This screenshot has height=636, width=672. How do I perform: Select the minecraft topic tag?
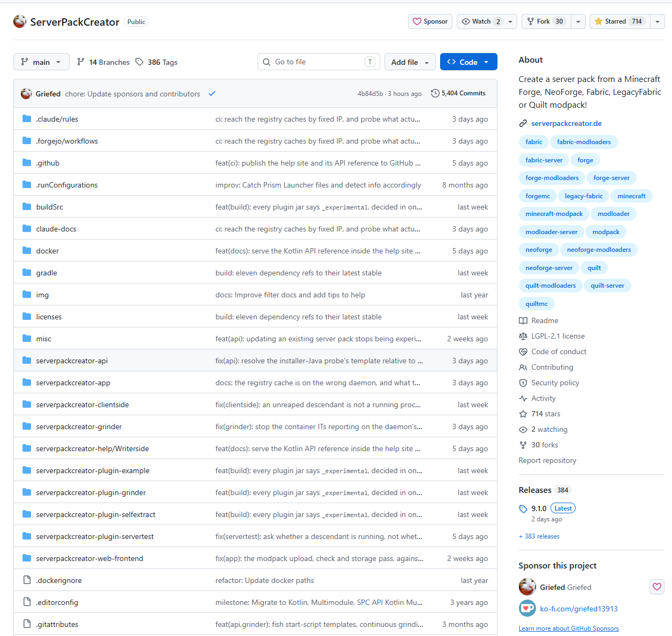pos(631,196)
